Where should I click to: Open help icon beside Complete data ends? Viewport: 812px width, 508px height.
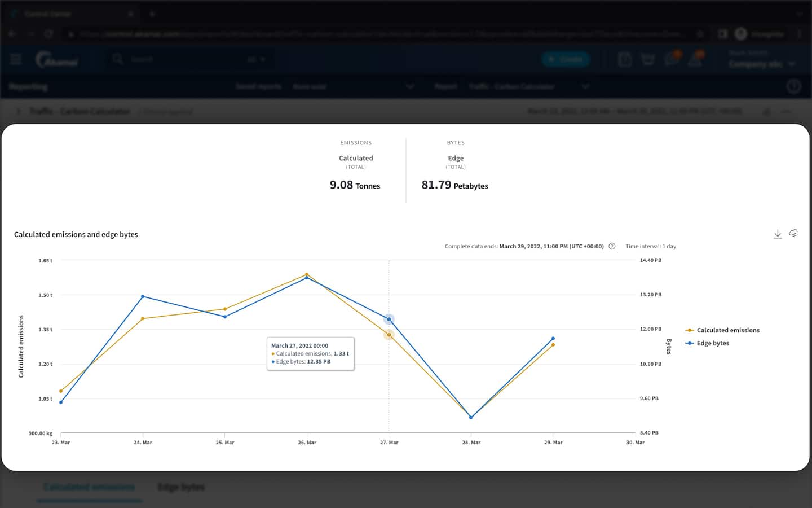[x=612, y=246]
